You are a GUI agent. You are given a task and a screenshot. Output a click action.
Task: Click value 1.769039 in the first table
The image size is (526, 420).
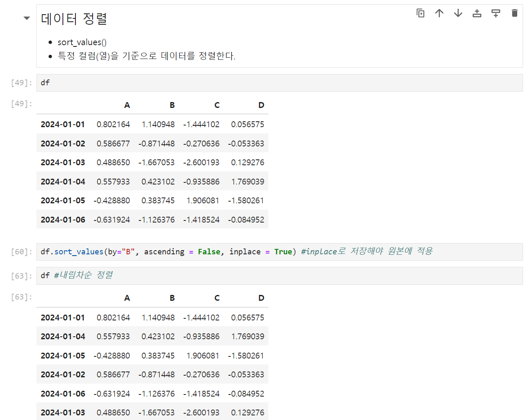pyautogui.click(x=248, y=182)
